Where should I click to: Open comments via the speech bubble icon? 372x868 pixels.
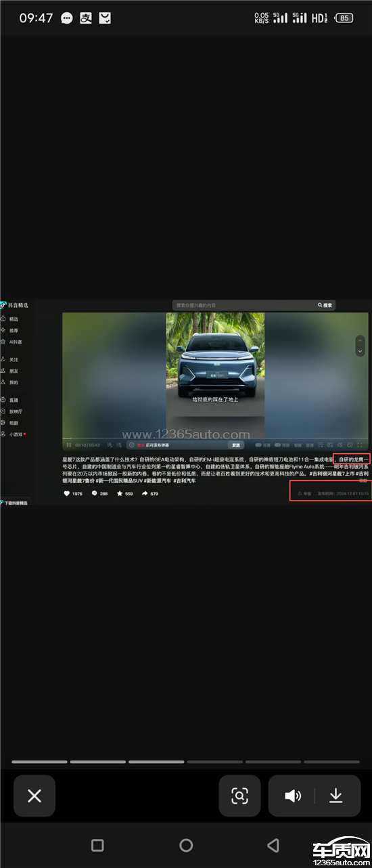coord(95,494)
